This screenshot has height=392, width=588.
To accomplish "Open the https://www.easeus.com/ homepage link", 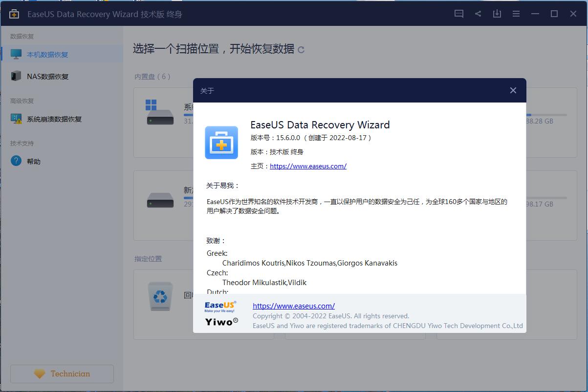I will point(308,166).
